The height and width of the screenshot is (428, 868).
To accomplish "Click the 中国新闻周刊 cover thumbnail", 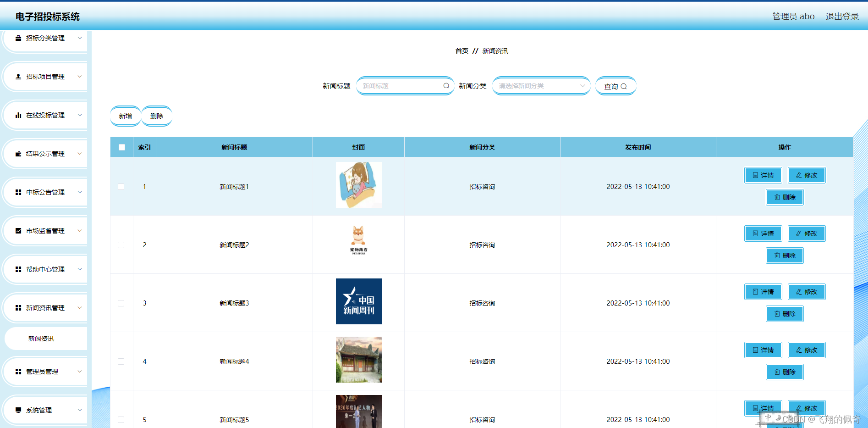I will [x=358, y=301].
